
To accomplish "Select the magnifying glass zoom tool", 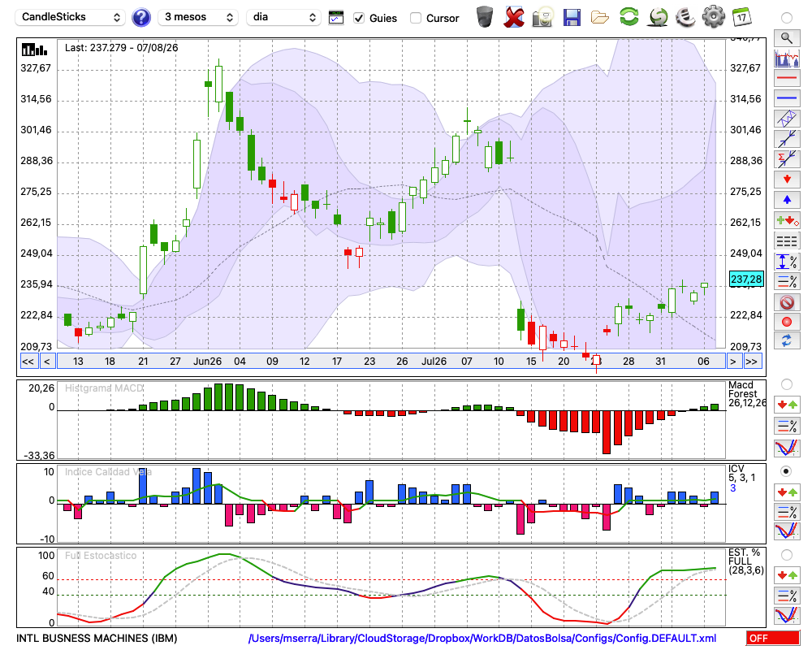I will click(787, 38).
